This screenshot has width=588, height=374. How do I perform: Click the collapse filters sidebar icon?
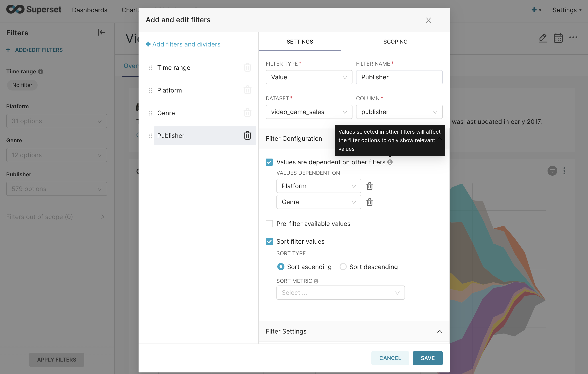click(102, 32)
